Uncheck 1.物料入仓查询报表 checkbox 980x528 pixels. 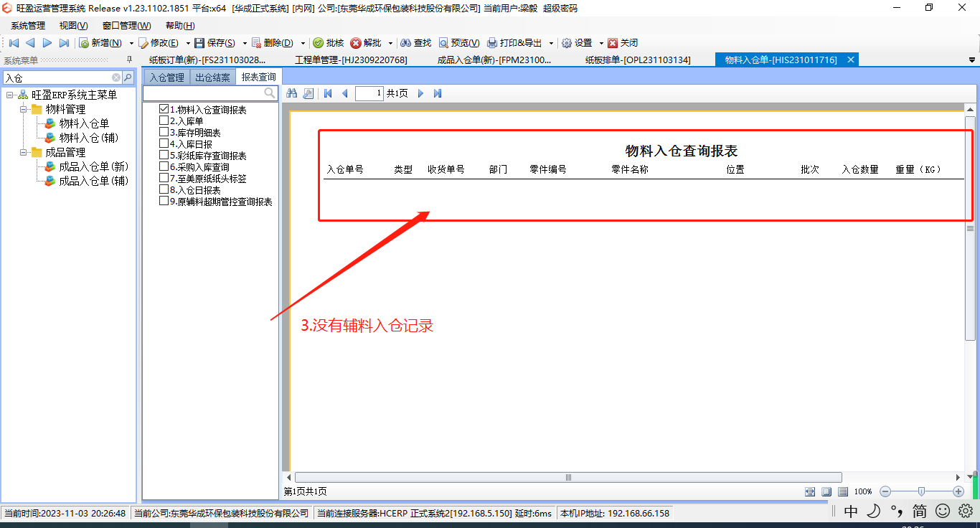pyautogui.click(x=164, y=110)
